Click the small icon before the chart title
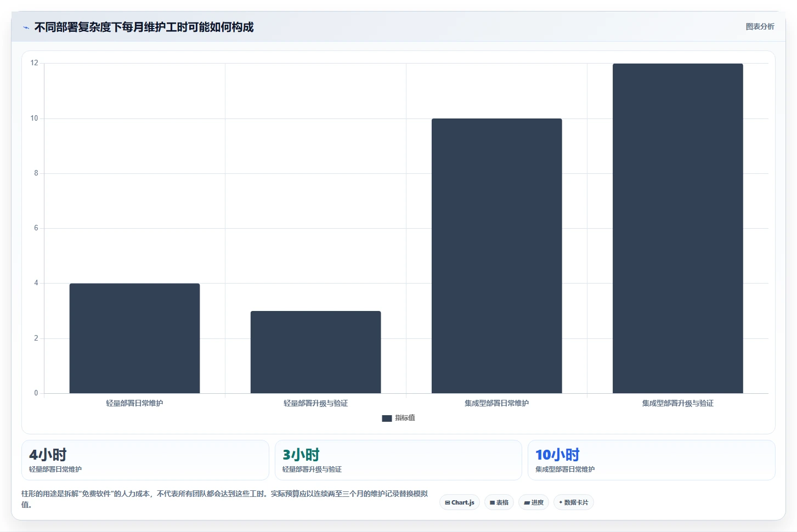This screenshot has width=797, height=532. pos(26,27)
